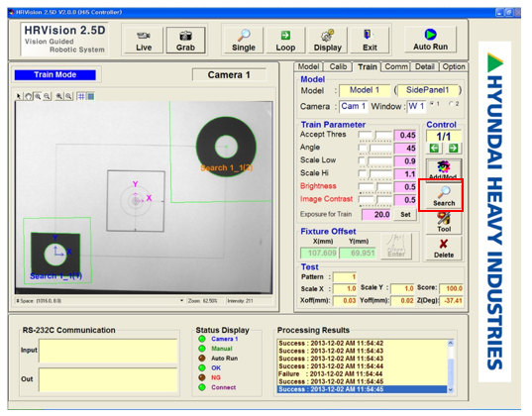Click the Train Mode banner

point(54,75)
